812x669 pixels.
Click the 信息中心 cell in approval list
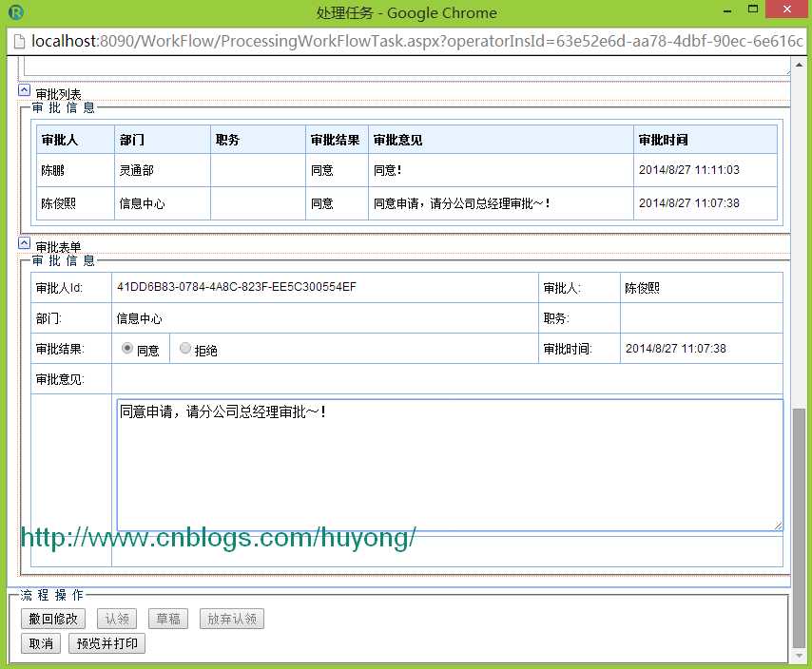[x=162, y=203]
